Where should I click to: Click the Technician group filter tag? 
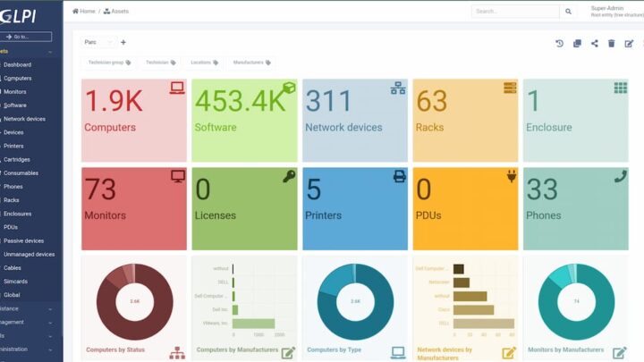tap(108, 63)
